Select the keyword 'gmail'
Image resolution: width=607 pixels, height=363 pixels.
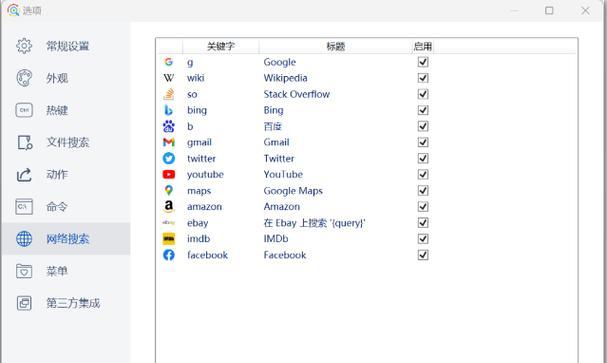coord(199,142)
